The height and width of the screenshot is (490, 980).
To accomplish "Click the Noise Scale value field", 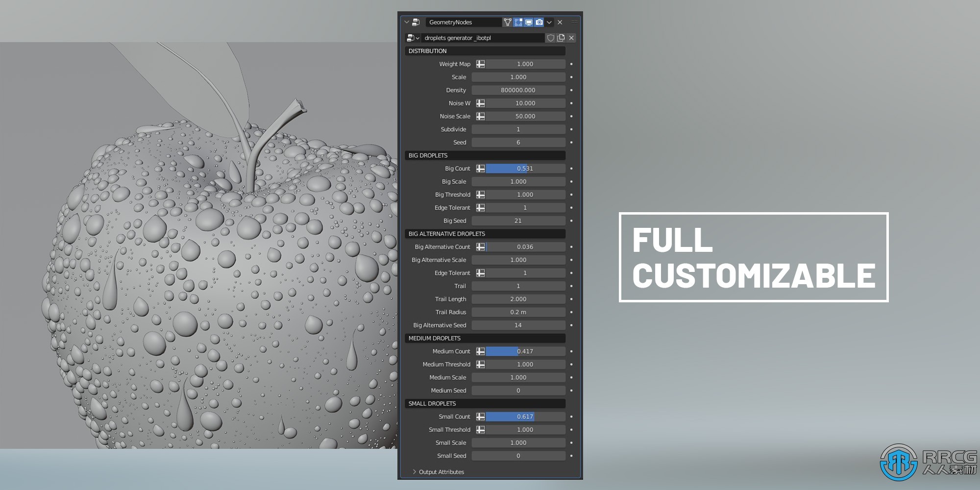I will click(x=525, y=116).
